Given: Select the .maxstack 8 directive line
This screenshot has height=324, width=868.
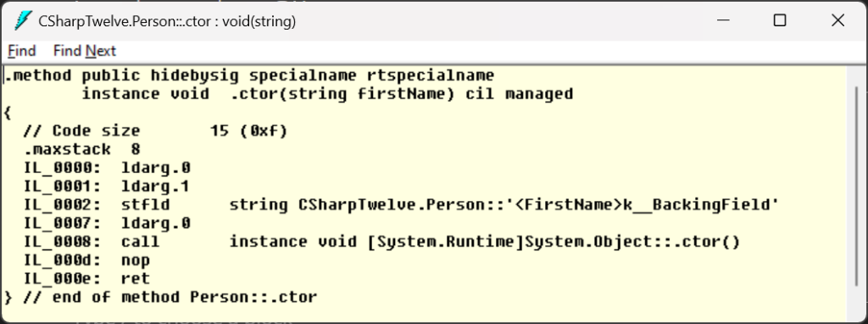Looking at the screenshot, I should pyautogui.click(x=82, y=149).
